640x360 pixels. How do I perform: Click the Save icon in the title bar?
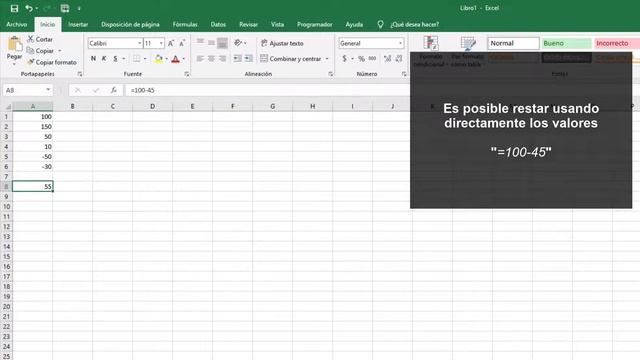tap(14, 8)
